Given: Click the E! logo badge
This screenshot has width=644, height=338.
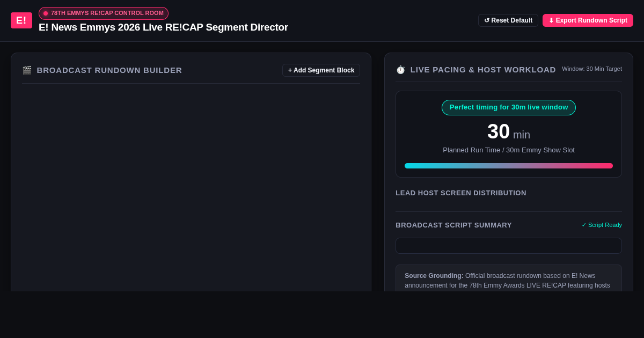Looking at the screenshot, I should [21, 20].
